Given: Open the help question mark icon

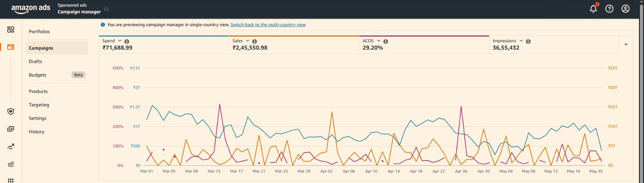Looking at the screenshot, I should [x=609, y=8].
